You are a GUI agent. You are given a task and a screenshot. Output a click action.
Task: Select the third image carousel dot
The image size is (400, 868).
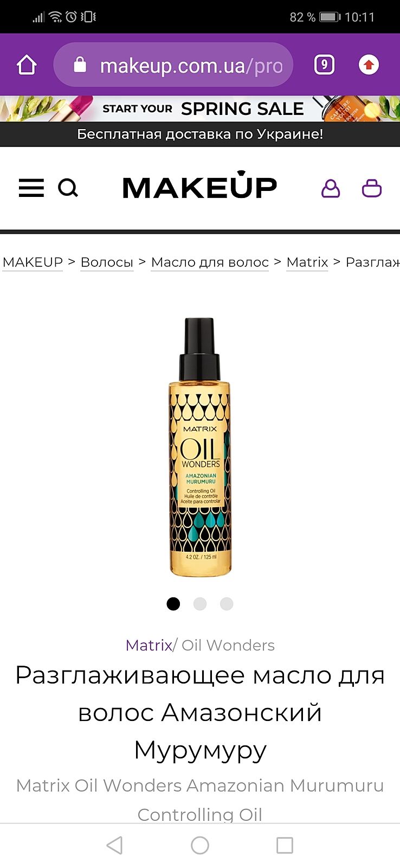227,604
